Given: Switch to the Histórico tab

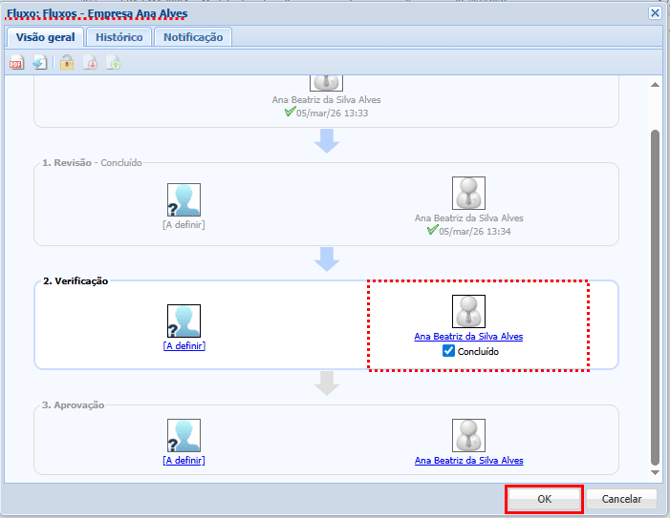Looking at the screenshot, I should coord(119,37).
